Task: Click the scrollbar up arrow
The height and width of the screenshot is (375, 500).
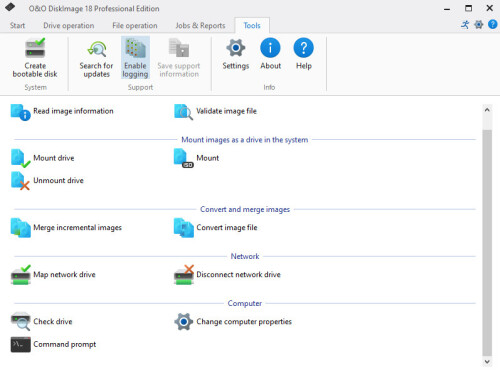Action: point(487,110)
